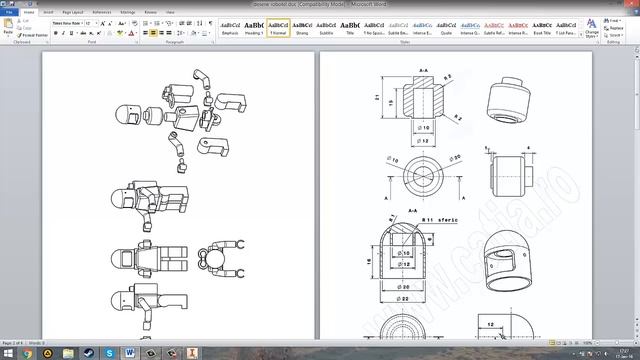Apply the Heading 1 style
Screen dimensions: 640x360
[254, 28]
